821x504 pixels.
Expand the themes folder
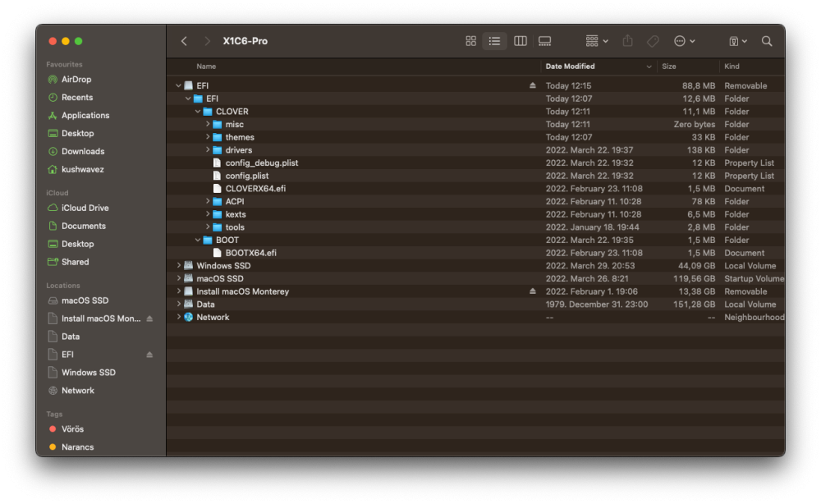coord(208,136)
